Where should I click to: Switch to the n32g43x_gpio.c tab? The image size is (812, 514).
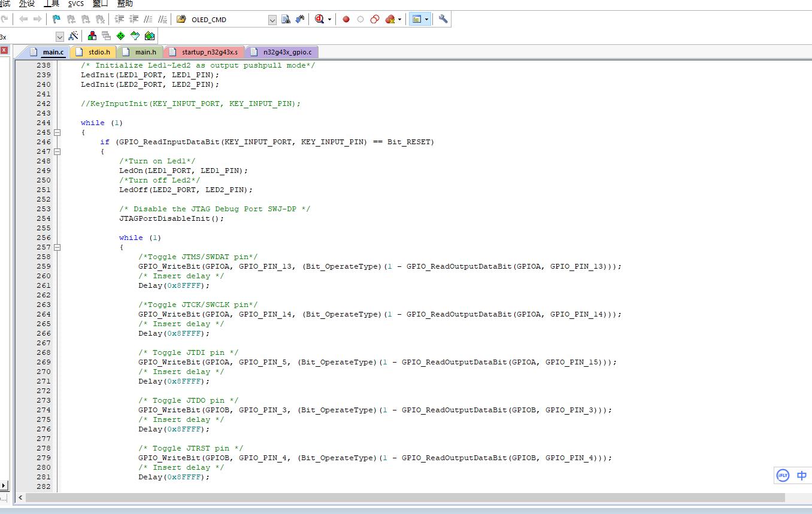coord(281,52)
